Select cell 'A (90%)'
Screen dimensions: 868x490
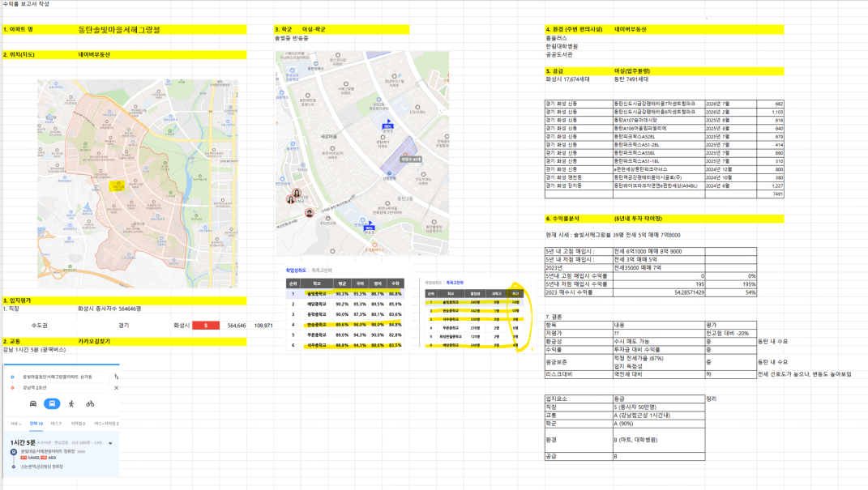click(x=659, y=424)
